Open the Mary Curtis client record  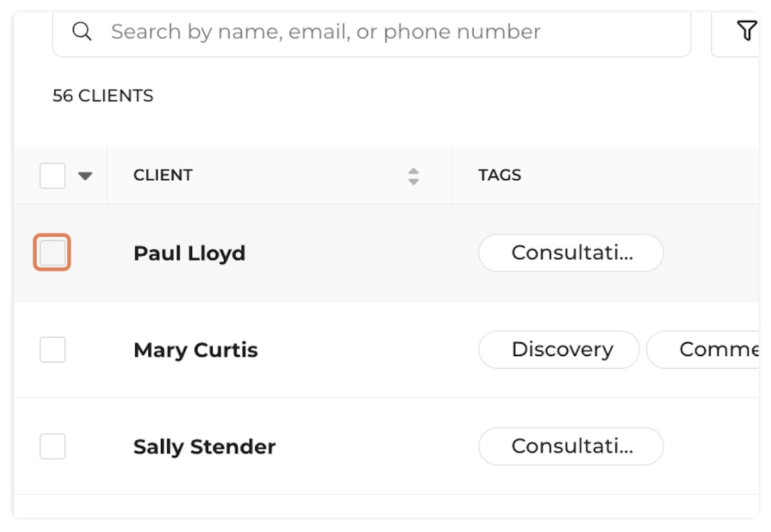click(196, 351)
